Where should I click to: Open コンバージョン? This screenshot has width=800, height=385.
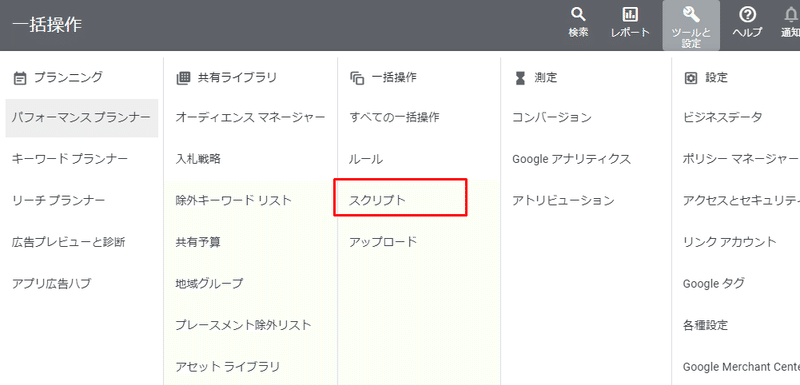552,118
